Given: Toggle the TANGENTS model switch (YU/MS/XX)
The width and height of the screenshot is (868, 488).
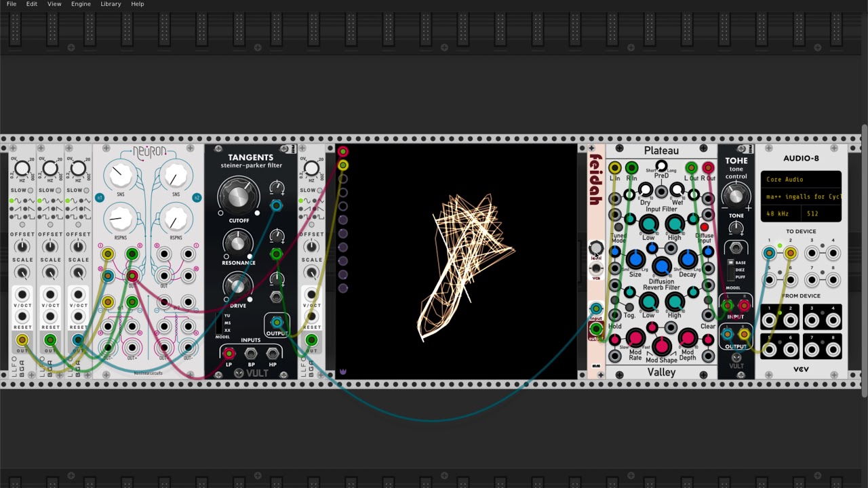Looking at the screenshot, I should 220,323.
